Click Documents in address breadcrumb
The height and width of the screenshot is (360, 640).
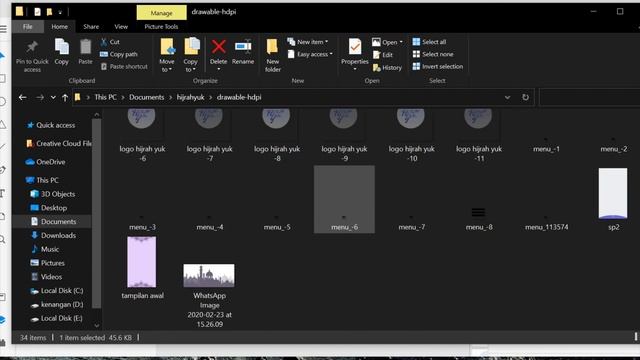[x=147, y=97]
